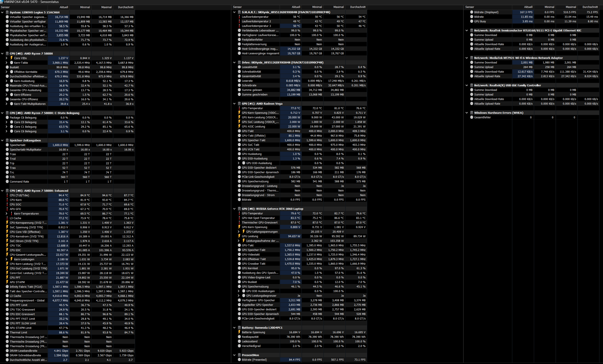
Task: Click the lightning icon beside Batterie-Spannung
Action: click(239, 332)
